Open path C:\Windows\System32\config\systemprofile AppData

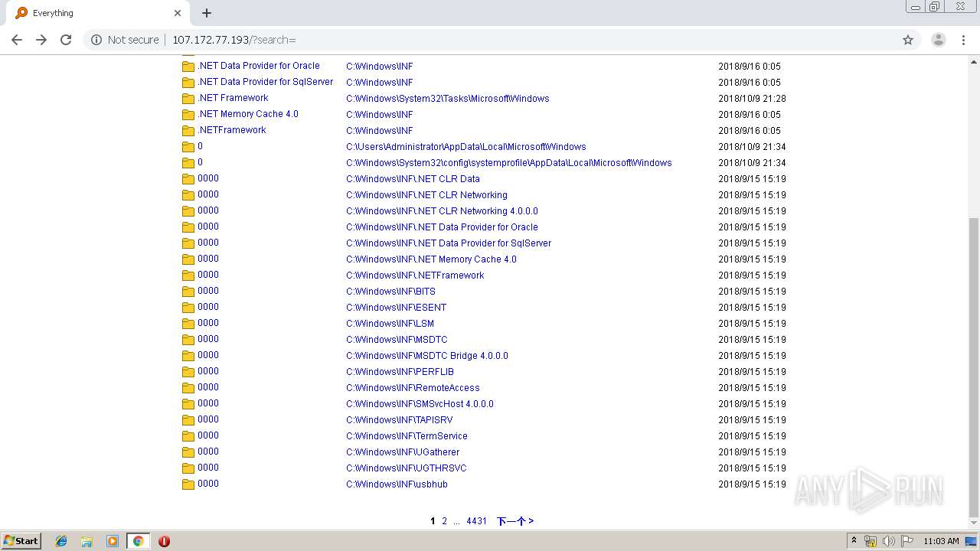click(x=508, y=163)
